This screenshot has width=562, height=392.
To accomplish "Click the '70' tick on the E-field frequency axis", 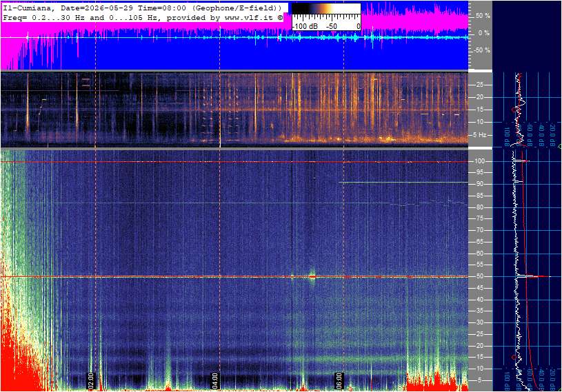I will (479, 230).
